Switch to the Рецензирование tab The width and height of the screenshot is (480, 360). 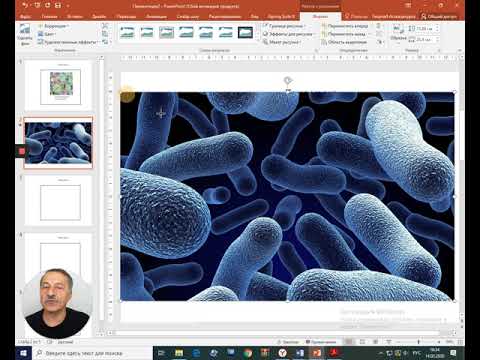point(225,16)
